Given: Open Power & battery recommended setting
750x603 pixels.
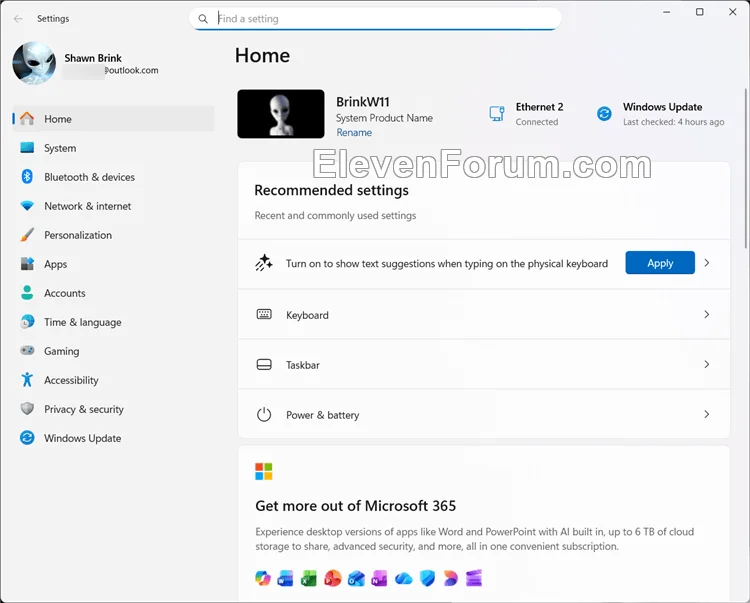Looking at the screenshot, I should (484, 414).
